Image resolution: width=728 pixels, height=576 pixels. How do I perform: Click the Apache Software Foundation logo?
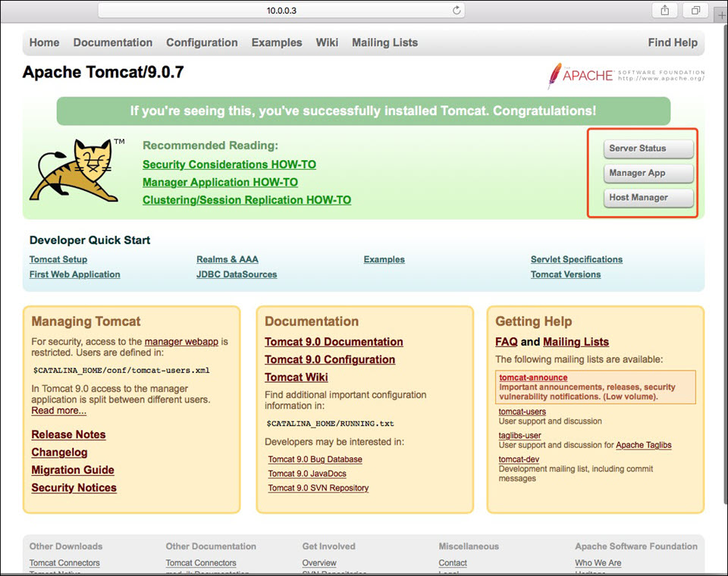pos(626,76)
